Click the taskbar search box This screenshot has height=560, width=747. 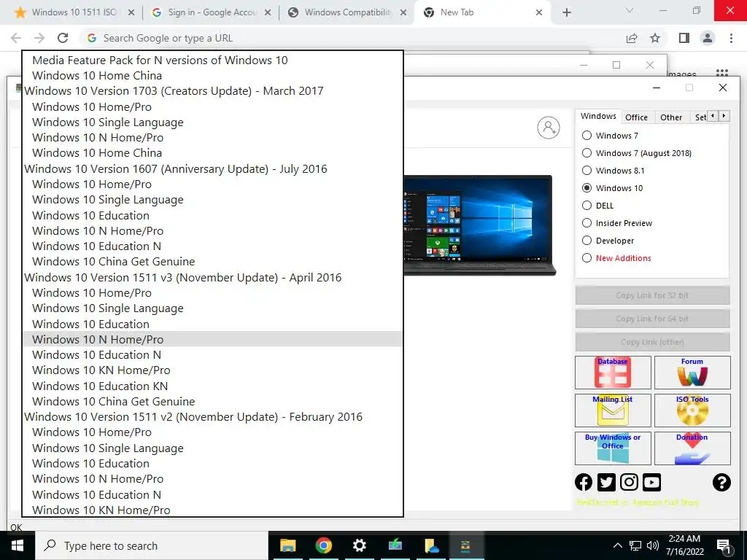[x=152, y=545]
